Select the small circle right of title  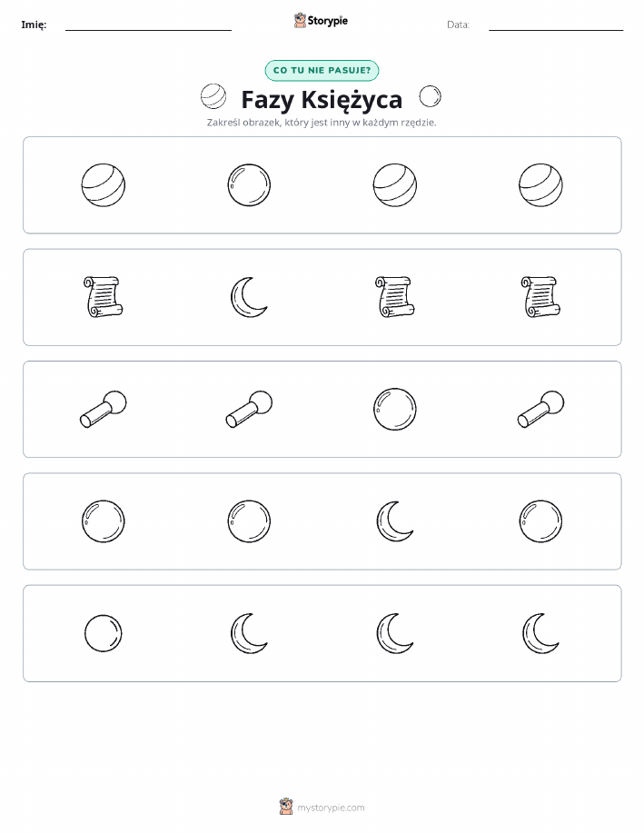click(x=430, y=96)
